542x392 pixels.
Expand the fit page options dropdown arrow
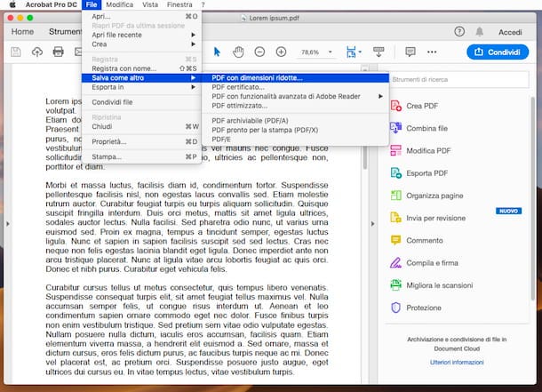pyautogui.click(x=360, y=52)
